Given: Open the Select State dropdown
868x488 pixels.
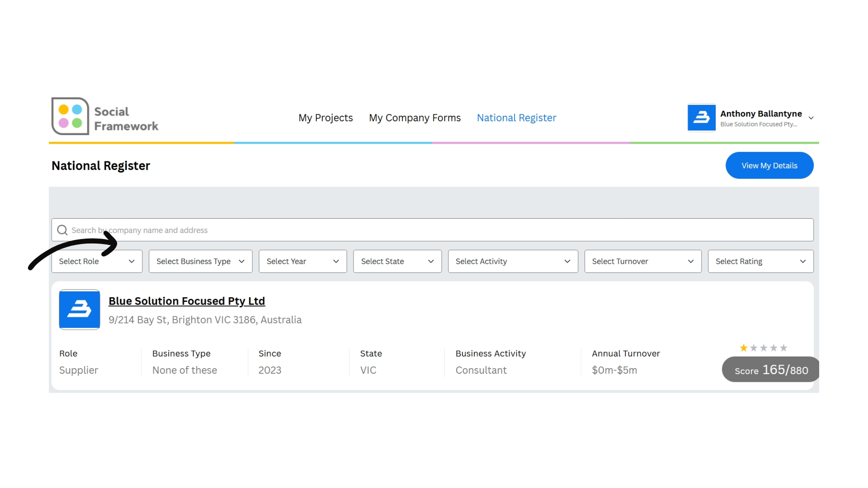Looking at the screenshot, I should (397, 261).
